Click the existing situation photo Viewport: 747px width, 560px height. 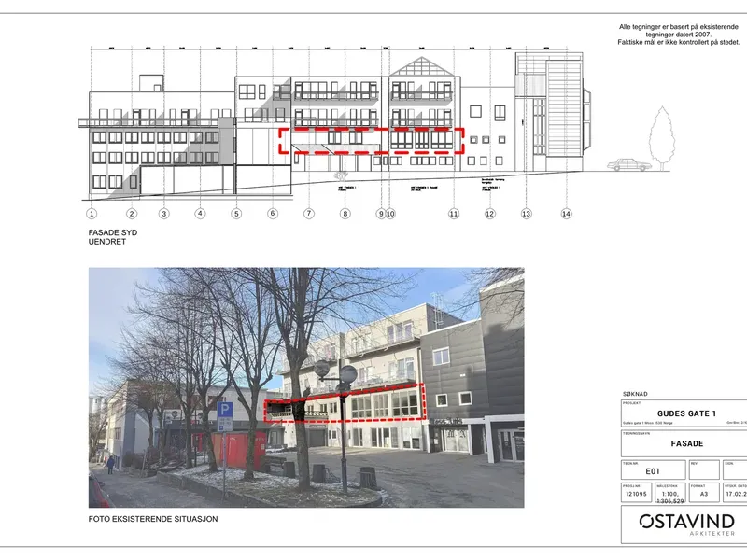point(306,387)
